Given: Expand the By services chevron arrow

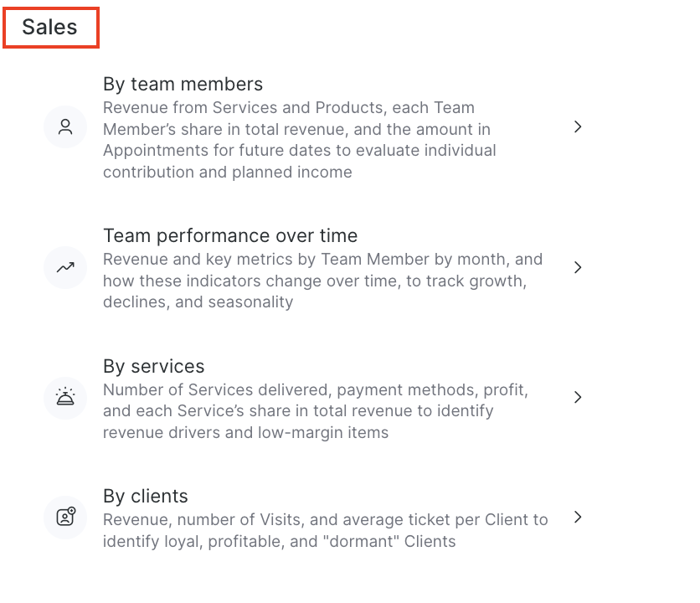Looking at the screenshot, I should (x=578, y=397).
